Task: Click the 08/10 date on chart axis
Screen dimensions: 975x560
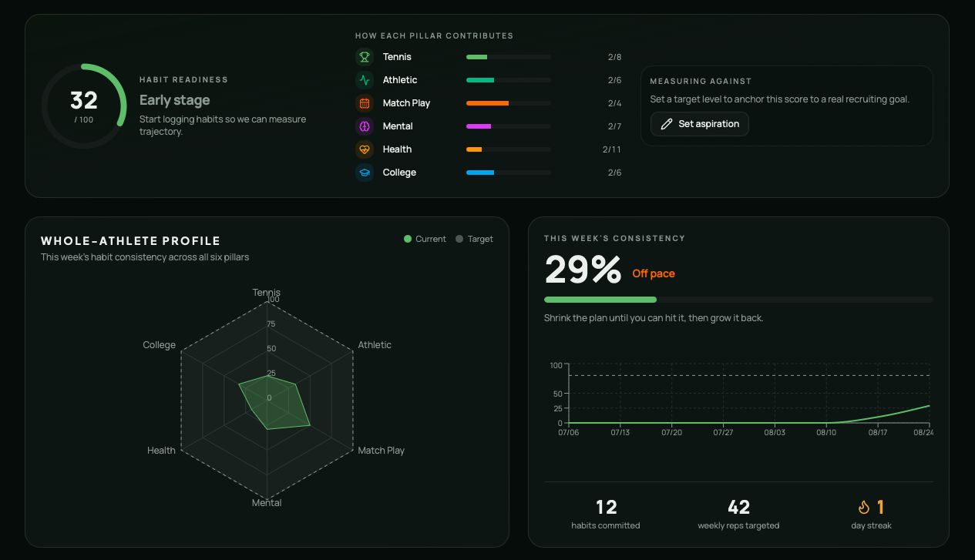Action: 826,433
